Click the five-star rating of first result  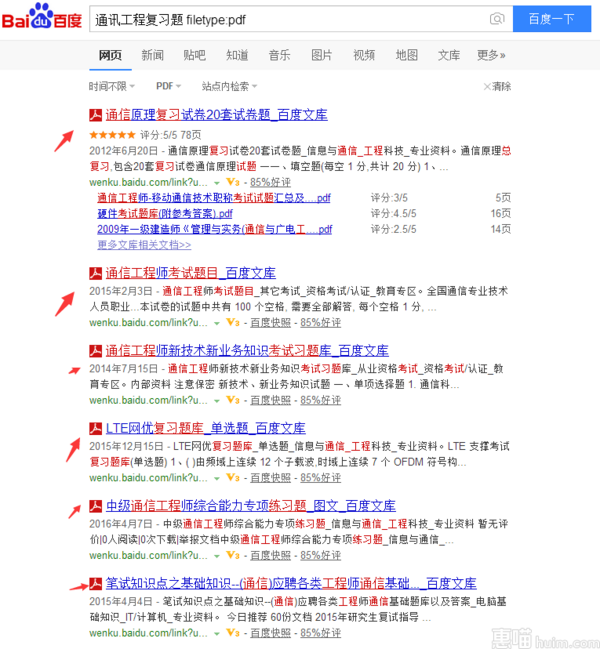[112, 135]
